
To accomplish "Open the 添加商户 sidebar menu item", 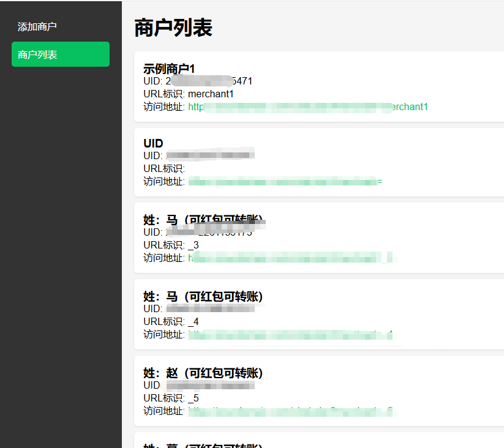I will [x=37, y=27].
